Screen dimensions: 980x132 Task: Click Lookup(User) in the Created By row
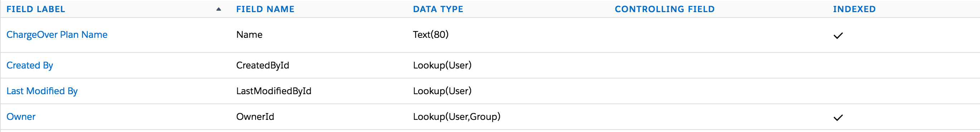pyautogui.click(x=442, y=66)
